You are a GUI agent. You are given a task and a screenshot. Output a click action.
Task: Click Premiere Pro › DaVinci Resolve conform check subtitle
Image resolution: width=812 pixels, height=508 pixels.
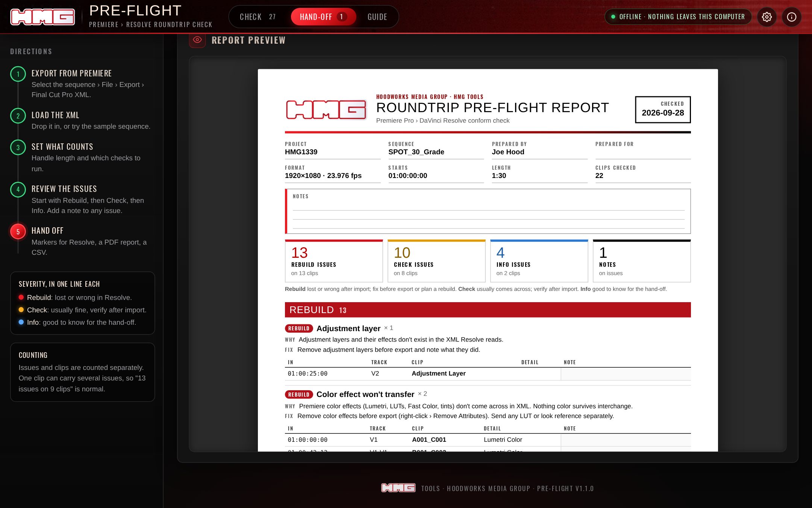[443, 120]
